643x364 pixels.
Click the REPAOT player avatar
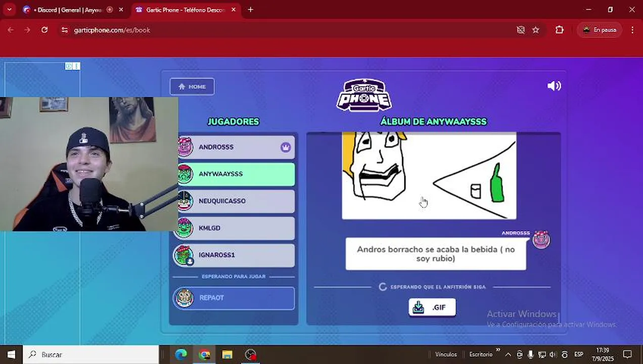click(185, 298)
